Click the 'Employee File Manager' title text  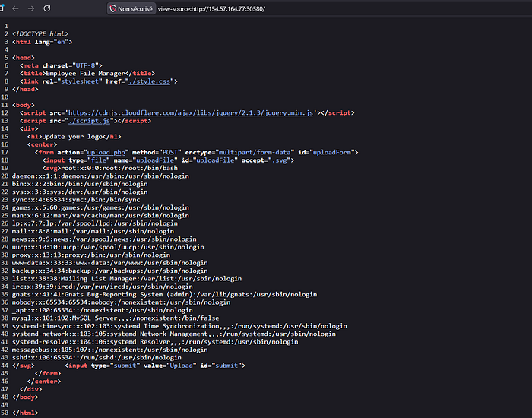[85, 73]
